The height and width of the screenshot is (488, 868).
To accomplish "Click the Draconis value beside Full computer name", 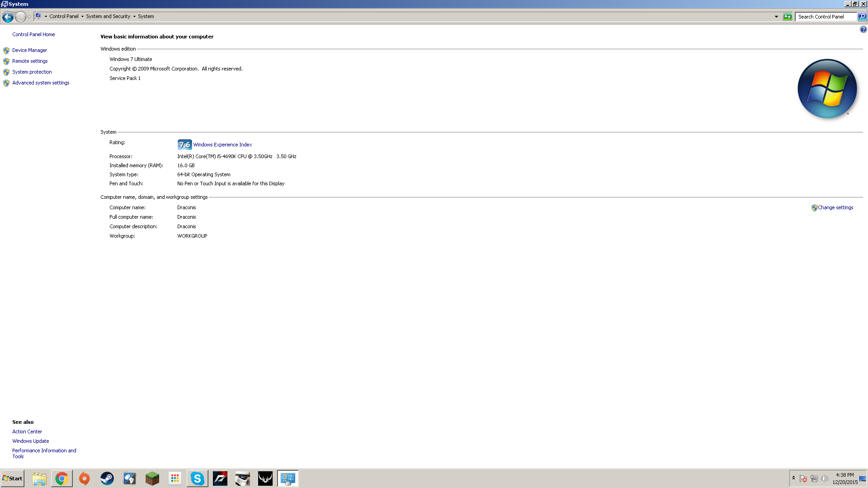I will pyautogui.click(x=186, y=217).
